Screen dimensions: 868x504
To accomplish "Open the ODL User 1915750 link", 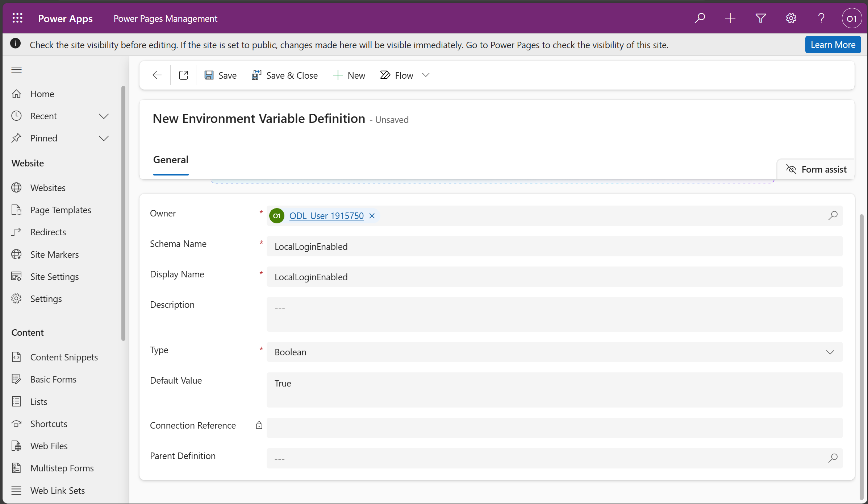I will pos(326,215).
